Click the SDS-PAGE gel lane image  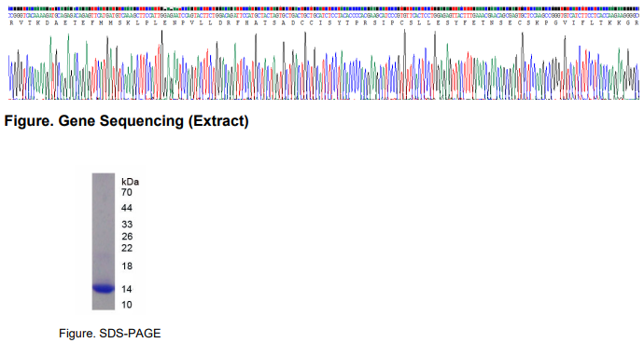point(104,241)
